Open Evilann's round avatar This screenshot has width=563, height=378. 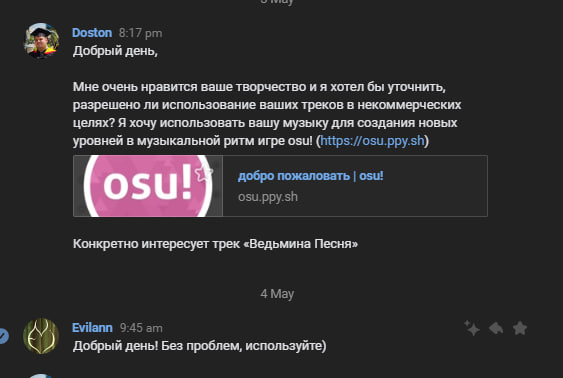41,336
